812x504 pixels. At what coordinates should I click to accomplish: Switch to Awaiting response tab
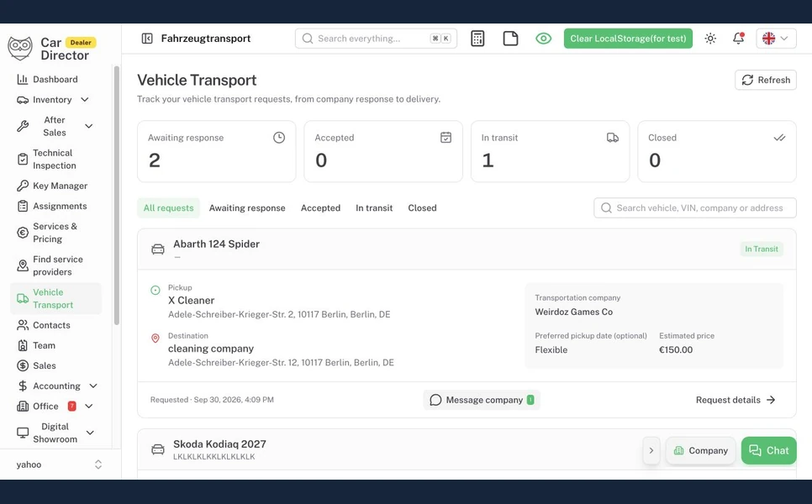click(x=247, y=208)
